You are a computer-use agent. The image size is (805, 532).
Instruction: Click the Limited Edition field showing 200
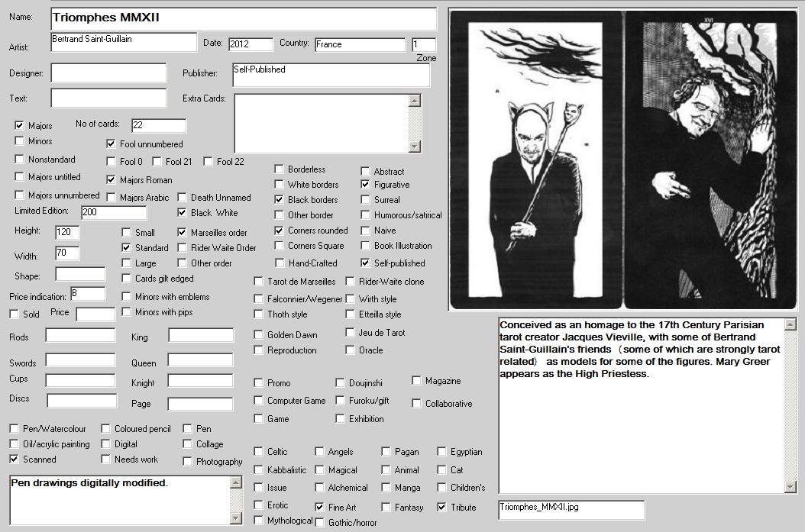pyautogui.click(x=114, y=213)
